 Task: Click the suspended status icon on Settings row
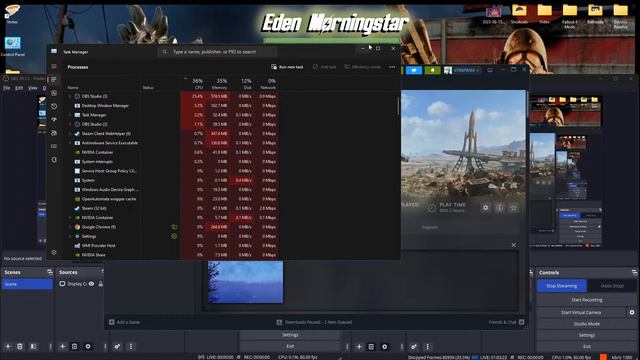pos(174,236)
